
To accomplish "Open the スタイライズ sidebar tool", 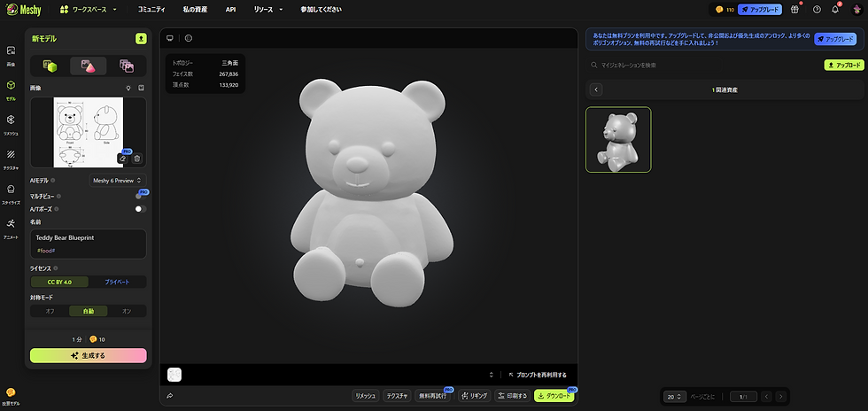I will (x=11, y=193).
